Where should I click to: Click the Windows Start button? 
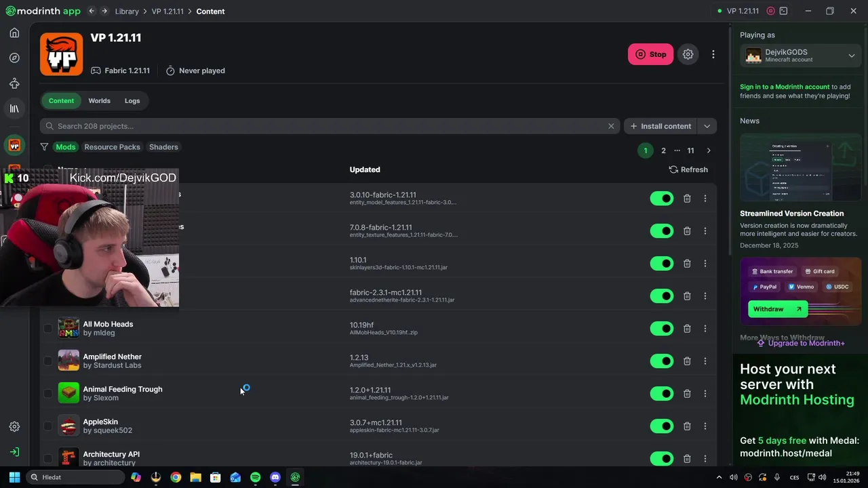tap(14, 477)
